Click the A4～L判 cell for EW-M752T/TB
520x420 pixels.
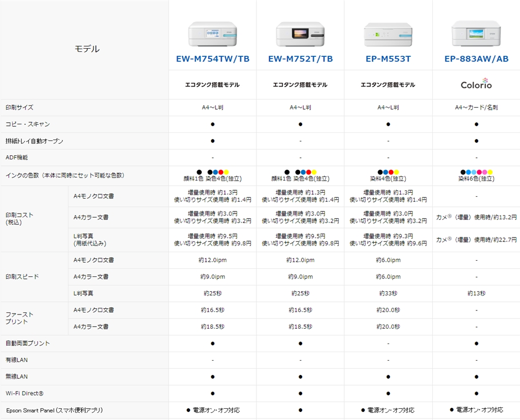(x=301, y=108)
